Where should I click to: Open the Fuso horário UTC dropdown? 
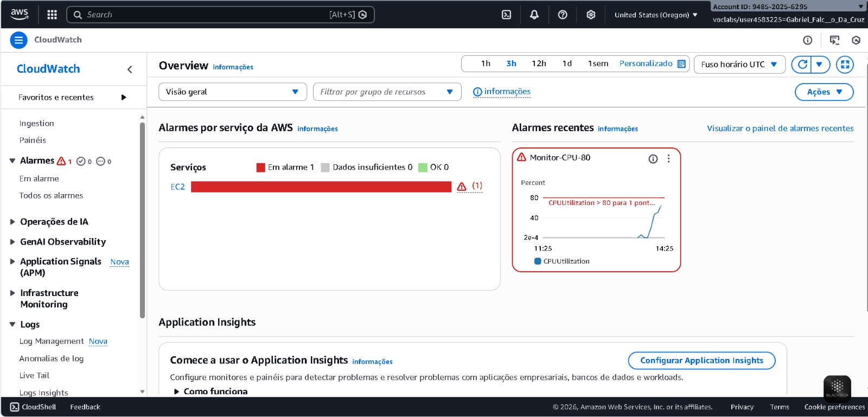tap(739, 65)
